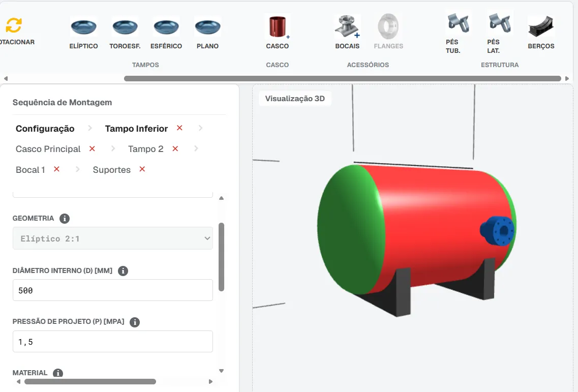Click toolbar scroll right arrow

567,78
